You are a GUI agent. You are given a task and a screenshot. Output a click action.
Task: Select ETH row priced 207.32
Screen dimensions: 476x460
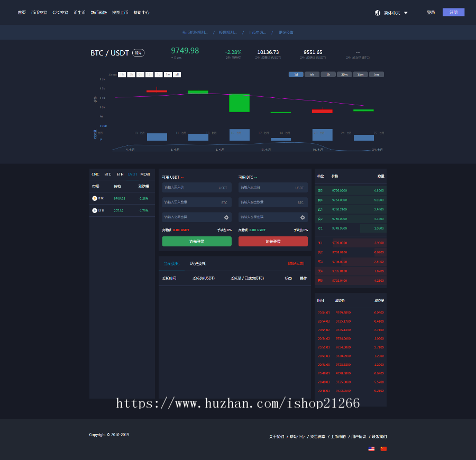pyautogui.click(x=122, y=210)
